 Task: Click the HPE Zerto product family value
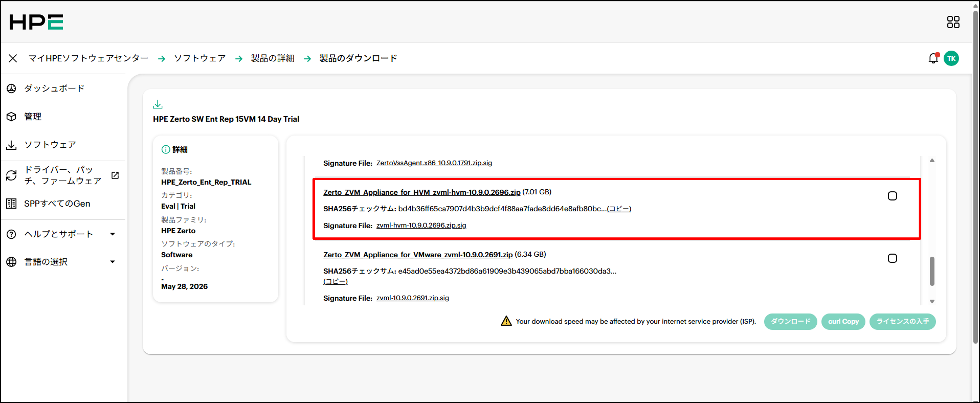click(x=178, y=231)
